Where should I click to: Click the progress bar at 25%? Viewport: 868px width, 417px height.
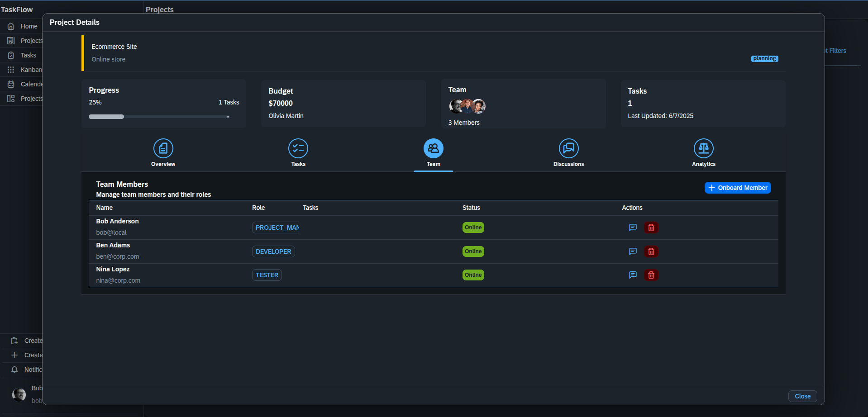(x=159, y=117)
